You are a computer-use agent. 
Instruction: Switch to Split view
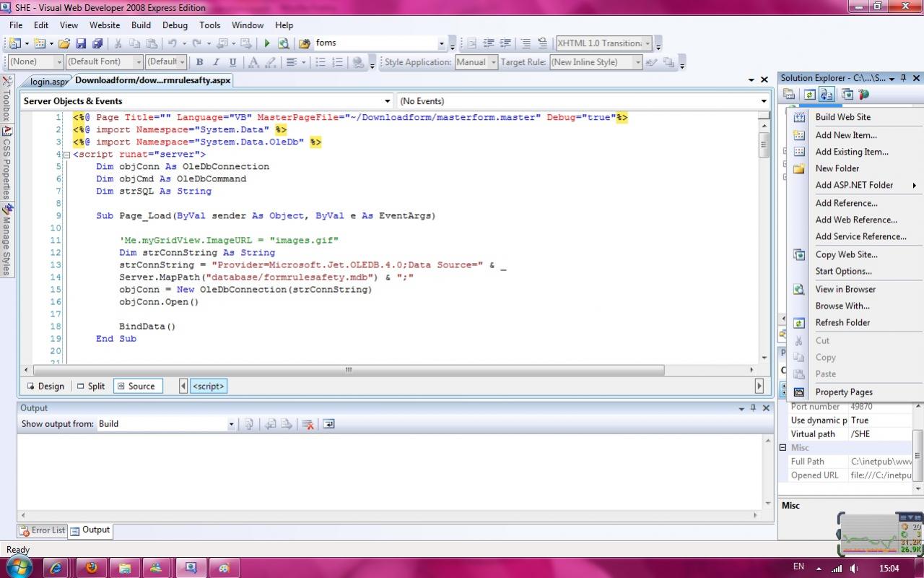pyautogui.click(x=91, y=387)
